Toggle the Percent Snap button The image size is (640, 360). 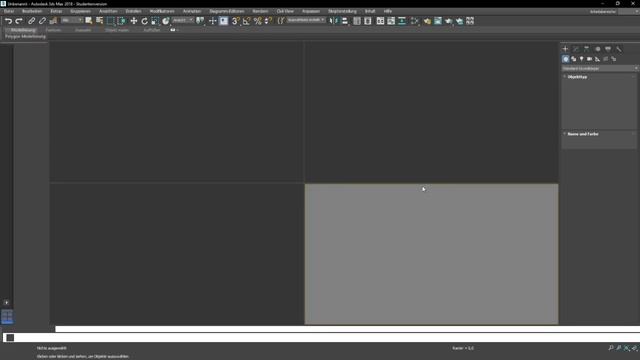tap(258, 21)
